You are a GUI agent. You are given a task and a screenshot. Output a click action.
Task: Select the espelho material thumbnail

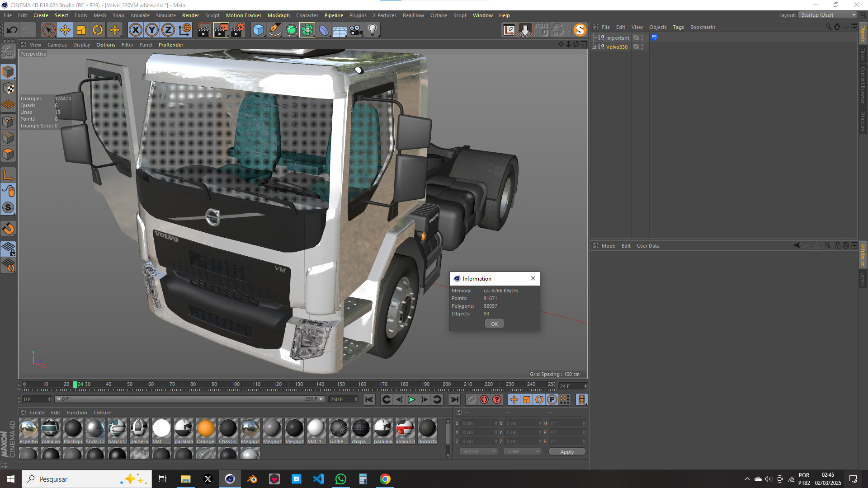click(28, 432)
